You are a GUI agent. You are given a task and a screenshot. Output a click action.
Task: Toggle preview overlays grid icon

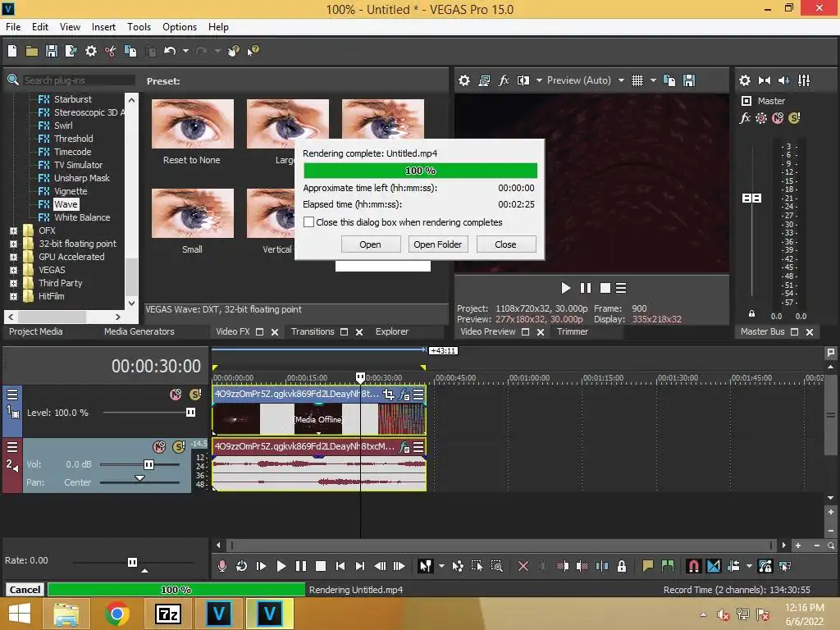pyautogui.click(x=637, y=80)
